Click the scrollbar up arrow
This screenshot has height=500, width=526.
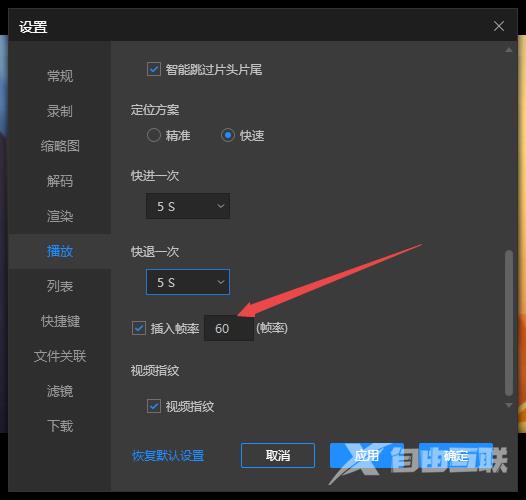pyautogui.click(x=509, y=50)
